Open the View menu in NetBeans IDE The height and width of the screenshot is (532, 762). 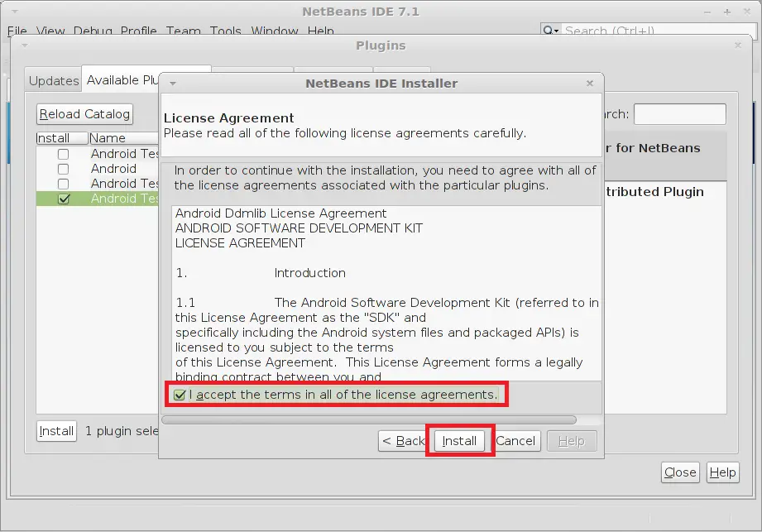click(50, 31)
